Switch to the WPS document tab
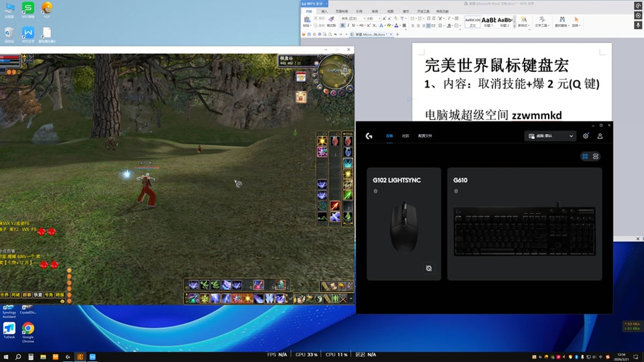Image resolution: width=644 pixels, height=362 pixels. click(x=371, y=35)
